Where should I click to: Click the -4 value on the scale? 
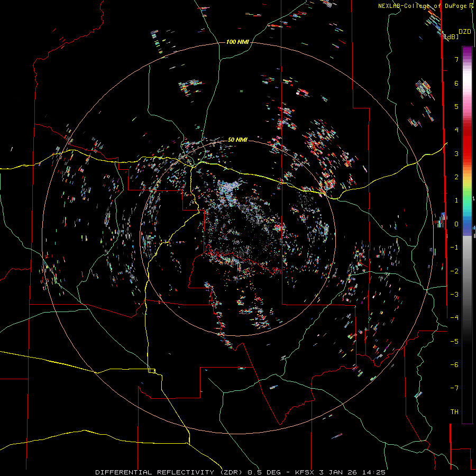pyautogui.click(x=454, y=318)
